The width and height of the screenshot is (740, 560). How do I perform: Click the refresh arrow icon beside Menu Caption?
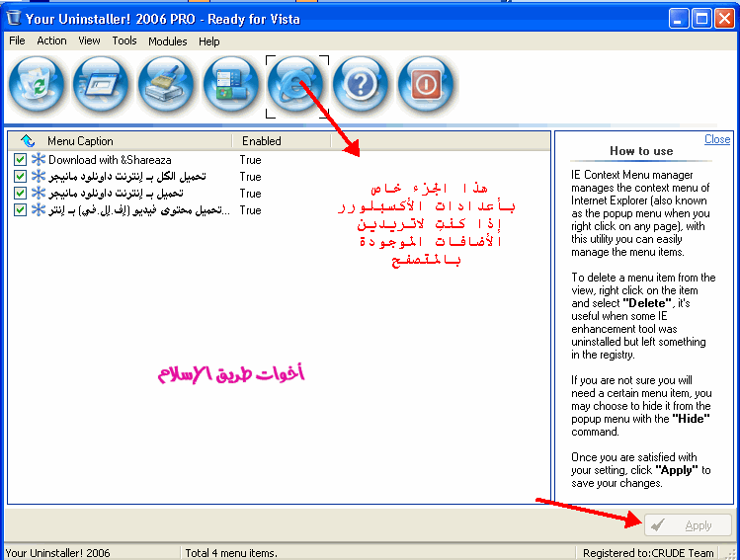click(28, 140)
